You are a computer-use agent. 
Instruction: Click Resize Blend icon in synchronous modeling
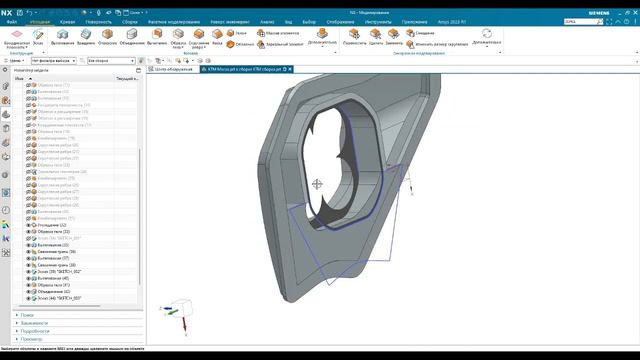click(410, 44)
